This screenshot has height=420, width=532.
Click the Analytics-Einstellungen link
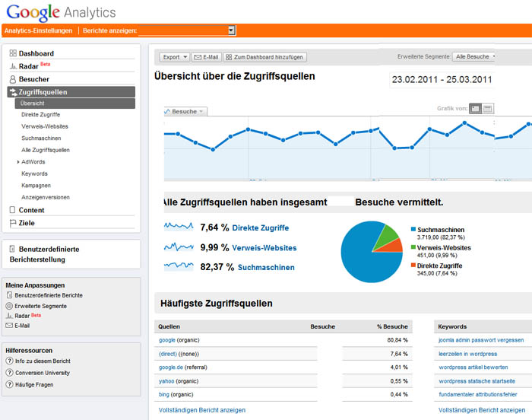click(x=38, y=30)
